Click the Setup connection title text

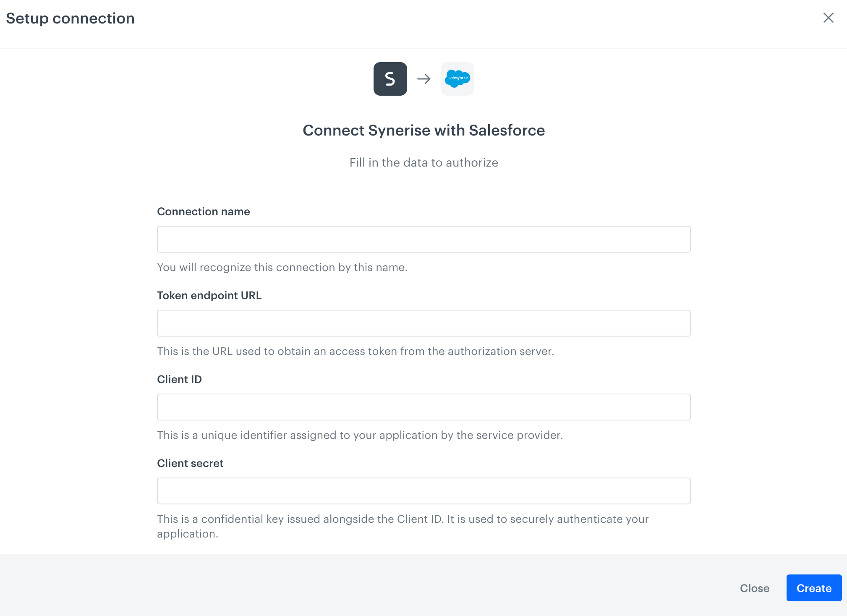coord(70,18)
